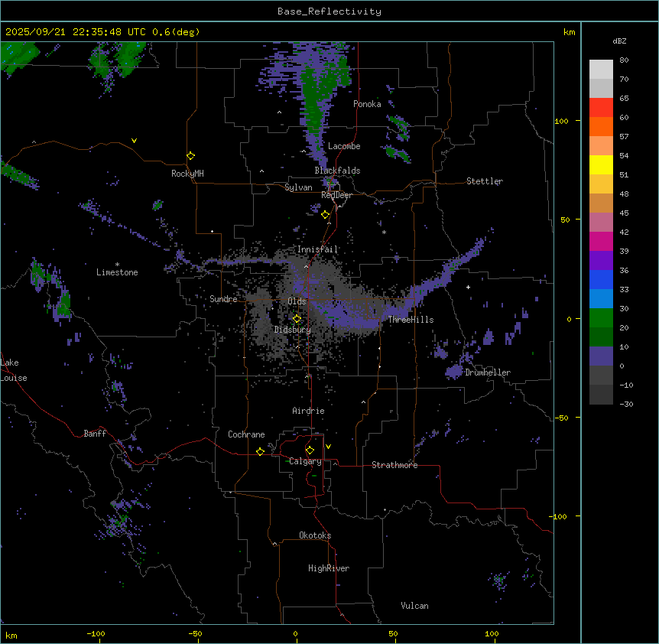Click the white plus marker northeast of ThreeHills
Viewport: 659px width, 644px height.
468,286
